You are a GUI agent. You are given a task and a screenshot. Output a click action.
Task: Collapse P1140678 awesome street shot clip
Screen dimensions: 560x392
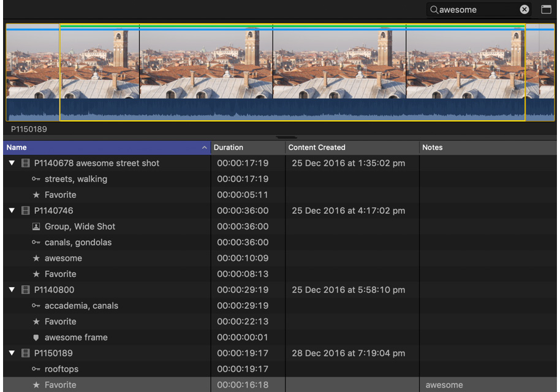point(12,163)
